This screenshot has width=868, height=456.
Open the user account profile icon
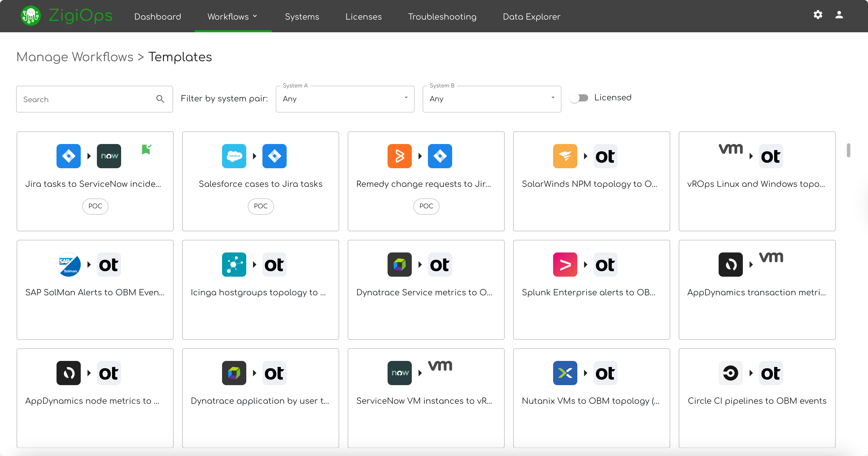click(839, 15)
